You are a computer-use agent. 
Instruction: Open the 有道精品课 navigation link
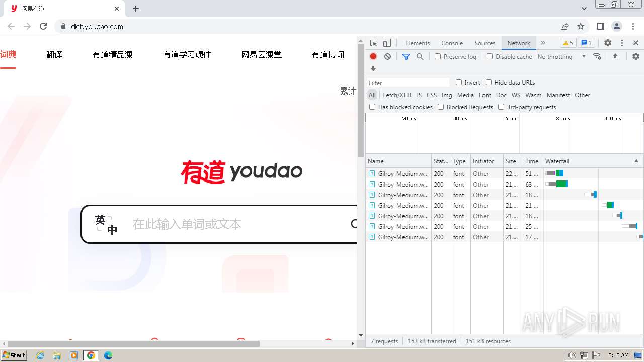(112, 54)
